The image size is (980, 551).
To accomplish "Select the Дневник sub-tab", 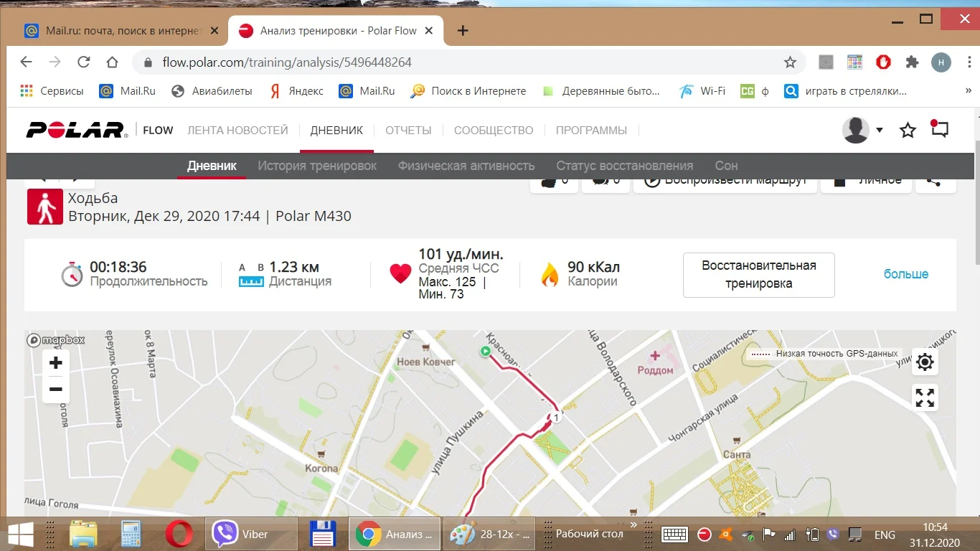I will (212, 166).
